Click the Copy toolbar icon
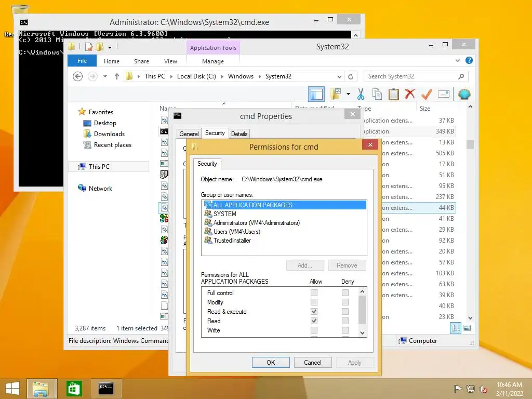The image size is (532, 399). (377, 94)
